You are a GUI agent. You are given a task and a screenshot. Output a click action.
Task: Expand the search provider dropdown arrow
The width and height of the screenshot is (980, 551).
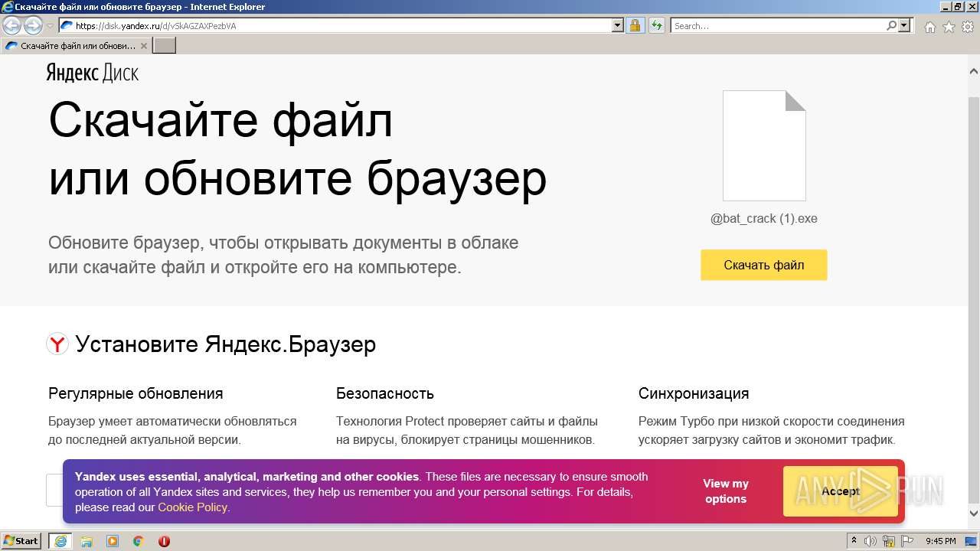(905, 25)
